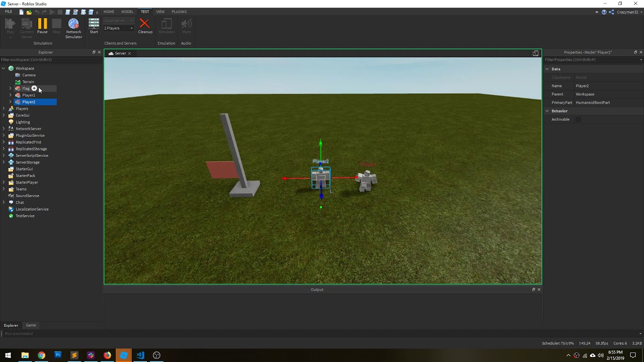The height and width of the screenshot is (362, 644).
Task: Collapse the Data properties section
Action: tap(547, 69)
